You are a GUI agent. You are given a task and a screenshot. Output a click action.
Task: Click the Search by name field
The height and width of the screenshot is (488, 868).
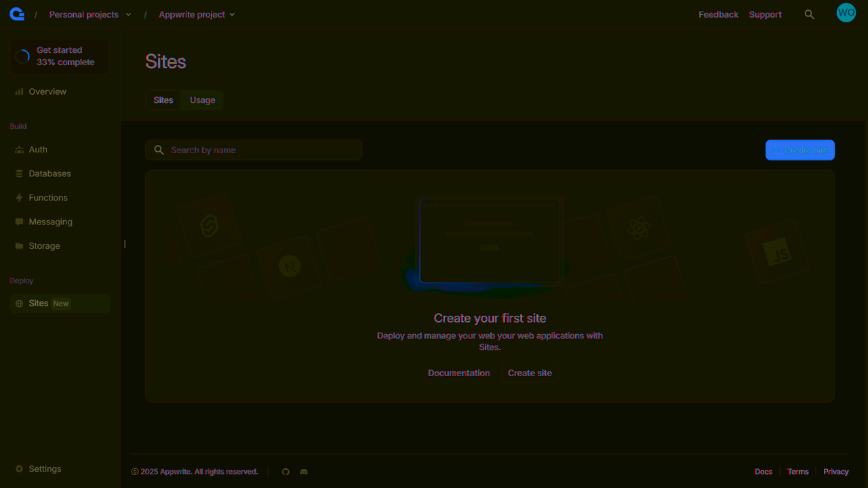pyautogui.click(x=253, y=150)
